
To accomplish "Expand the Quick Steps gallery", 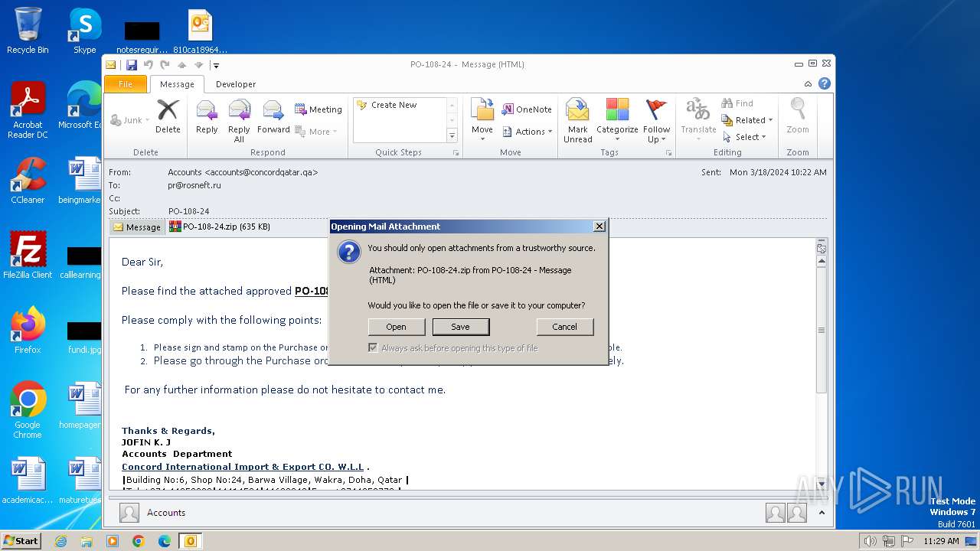I will [x=452, y=136].
